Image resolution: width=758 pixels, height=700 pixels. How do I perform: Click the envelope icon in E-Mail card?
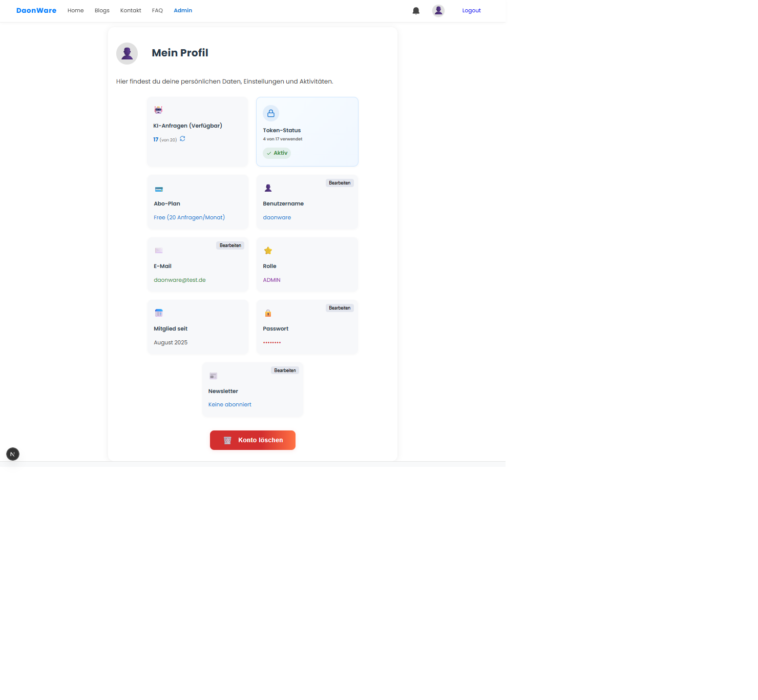pos(159,251)
